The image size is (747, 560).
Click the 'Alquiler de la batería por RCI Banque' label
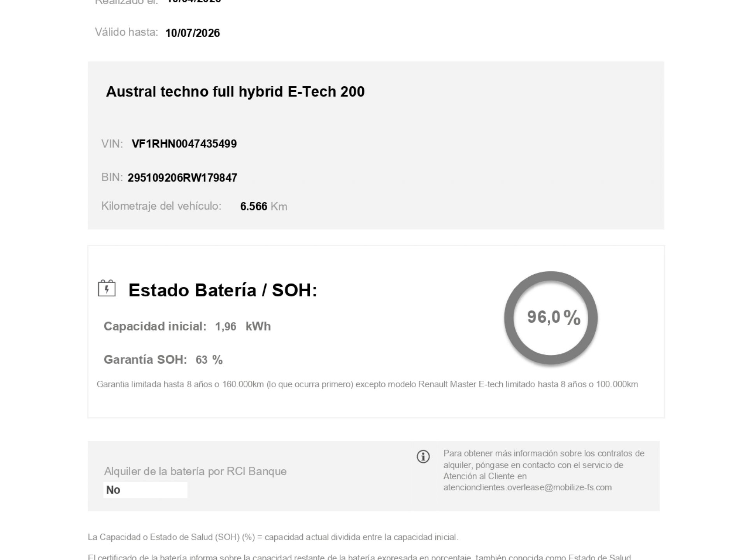195,471
